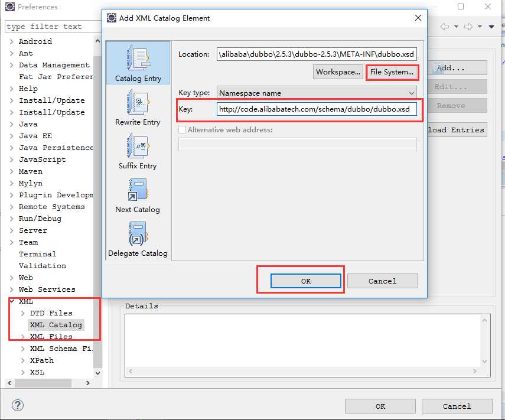Select Fat Jar Preferences item
This screenshot has width=505, height=420.
pyautogui.click(x=56, y=77)
